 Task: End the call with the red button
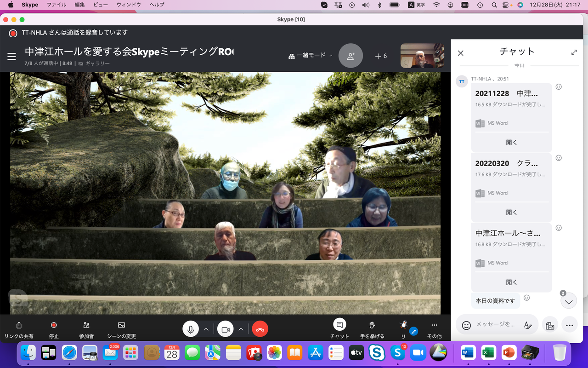pyautogui.click(x=260, y=329)
